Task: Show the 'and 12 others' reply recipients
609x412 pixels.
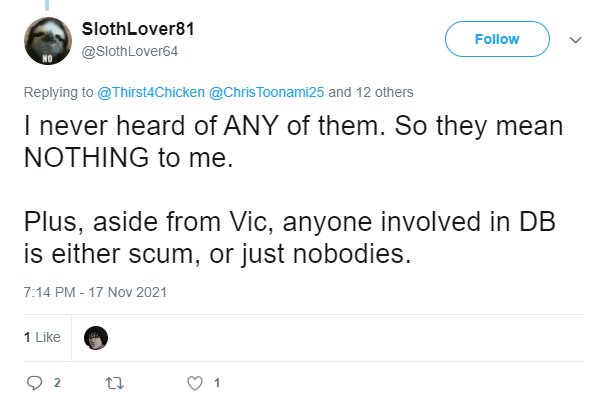Action: point(371,92)
